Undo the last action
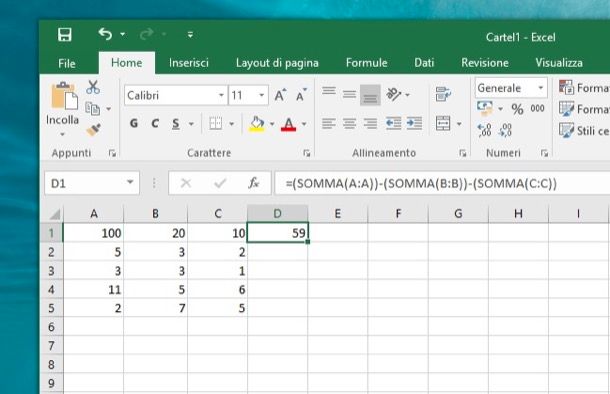 [105, 34]
